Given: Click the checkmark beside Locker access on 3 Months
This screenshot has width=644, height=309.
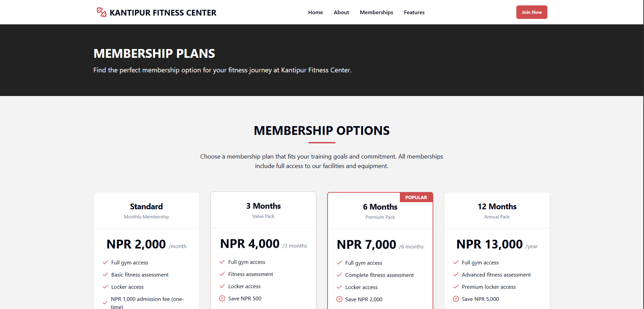Looking at the screenshot, I should (222, 286).
